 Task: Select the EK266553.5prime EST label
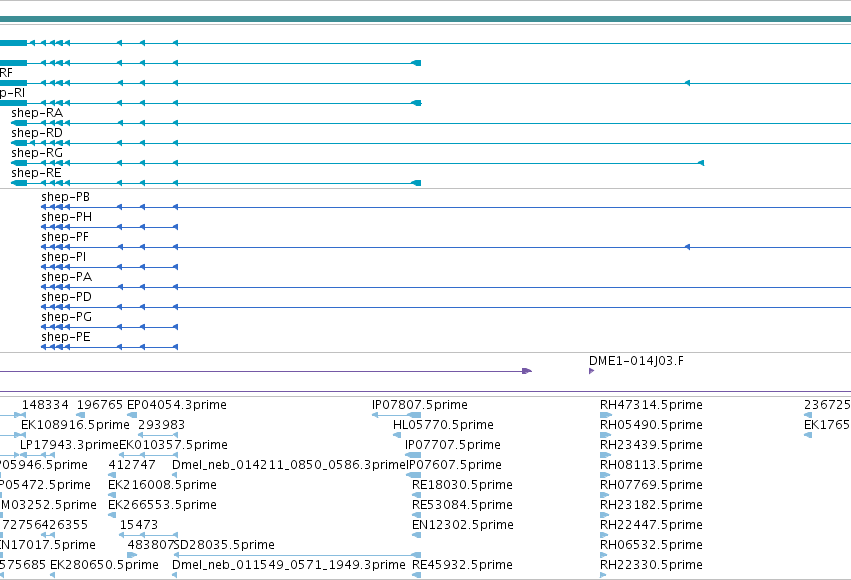pos(162,505)
